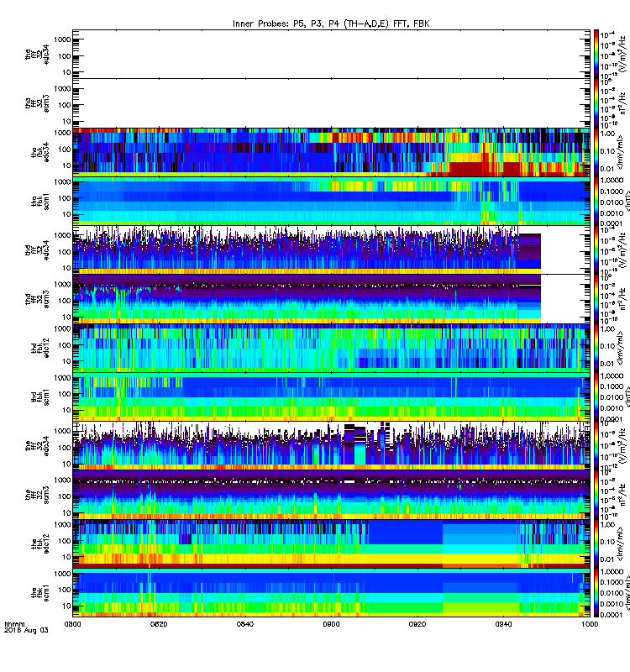
Task: Click the 0820 time axis label
Action: click(x=159, y=624)
